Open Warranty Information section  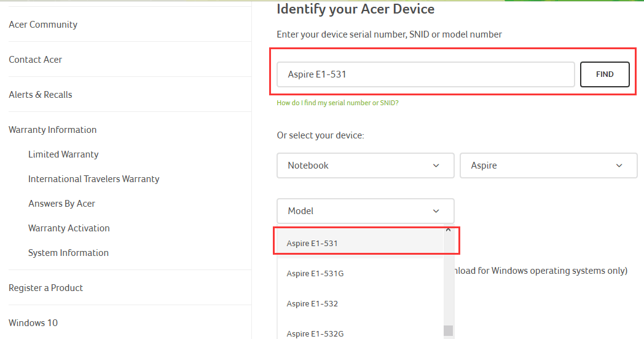tap(53, 130)
